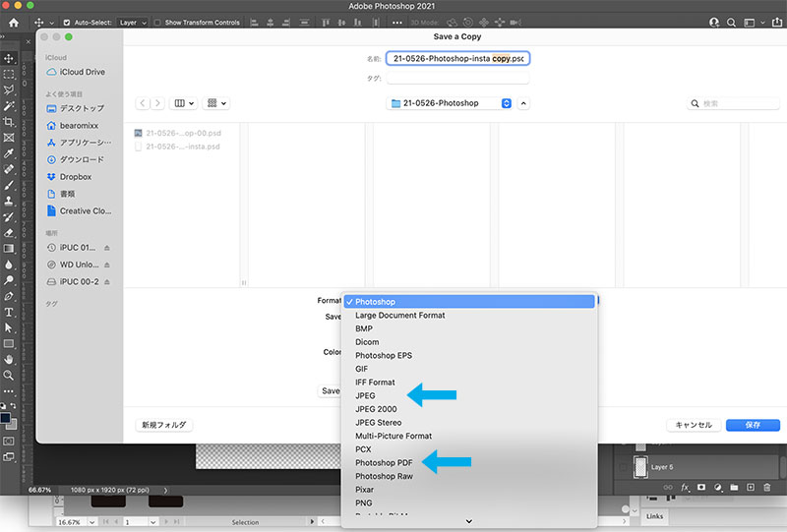Select the Blur tool
787x532 pixels.
tap(9, 265)
